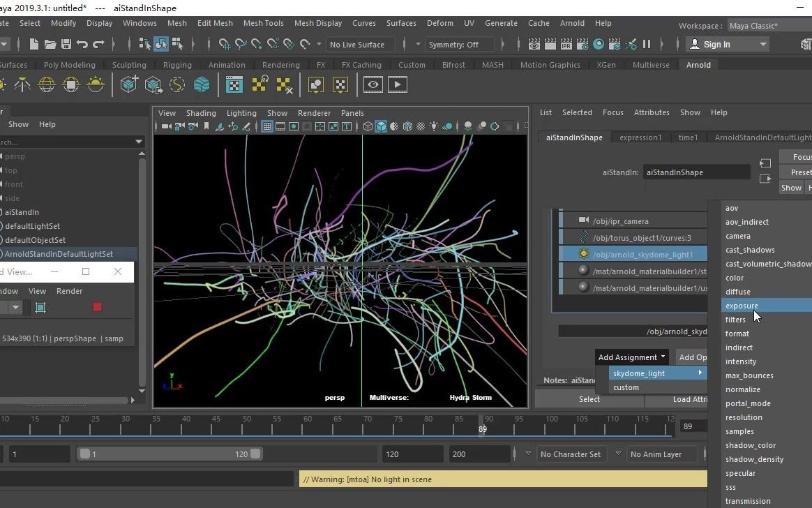Click the red stop render button
Viewport: 812px width, 508px height.
[97, 307]
